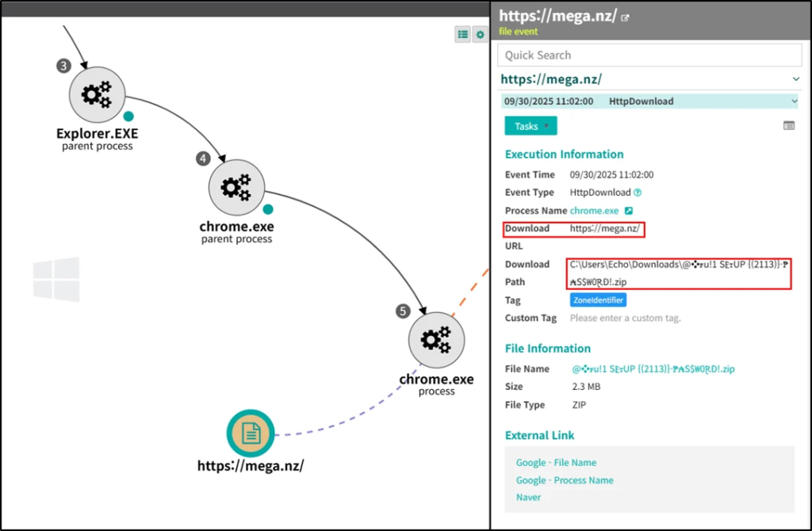Open external link icon beside mega.nz title
The image size is (812, 531).
[626, 17]
